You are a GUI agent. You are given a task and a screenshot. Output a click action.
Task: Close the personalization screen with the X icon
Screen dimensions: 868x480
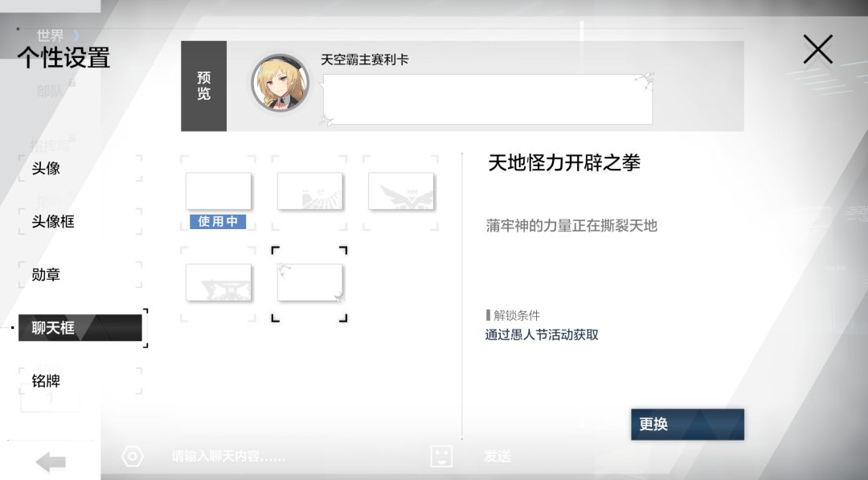(x=817, y=49)
